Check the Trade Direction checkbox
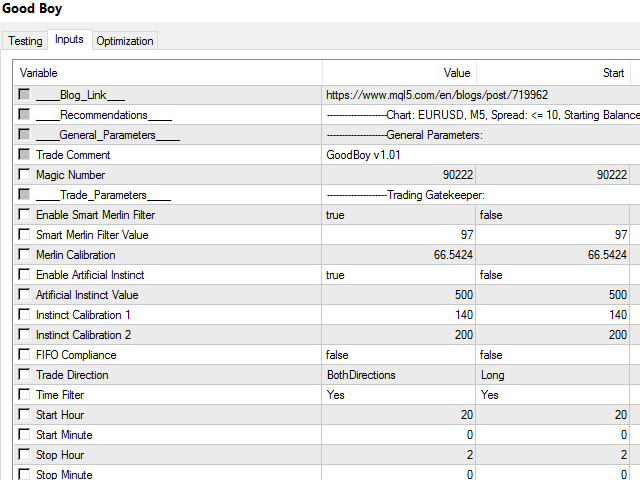 (24, 375)
